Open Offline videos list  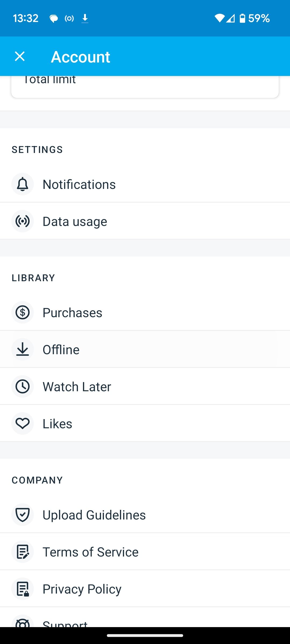(x=61, y=350)
